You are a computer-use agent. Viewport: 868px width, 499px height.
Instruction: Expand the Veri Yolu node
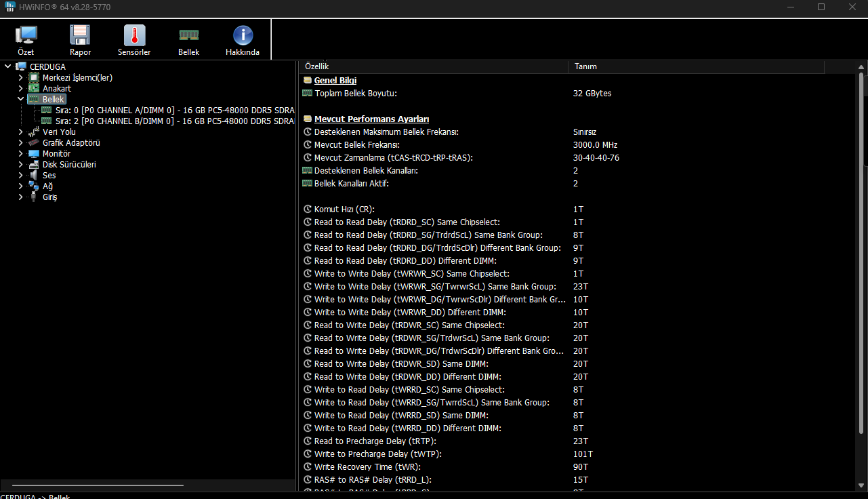(x=21, y=132)
